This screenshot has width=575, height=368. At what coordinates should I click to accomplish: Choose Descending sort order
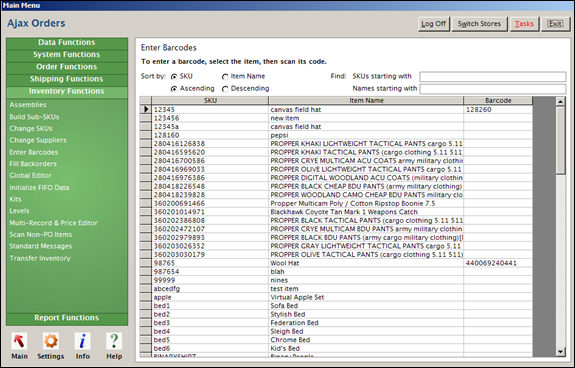click(225, 89)
